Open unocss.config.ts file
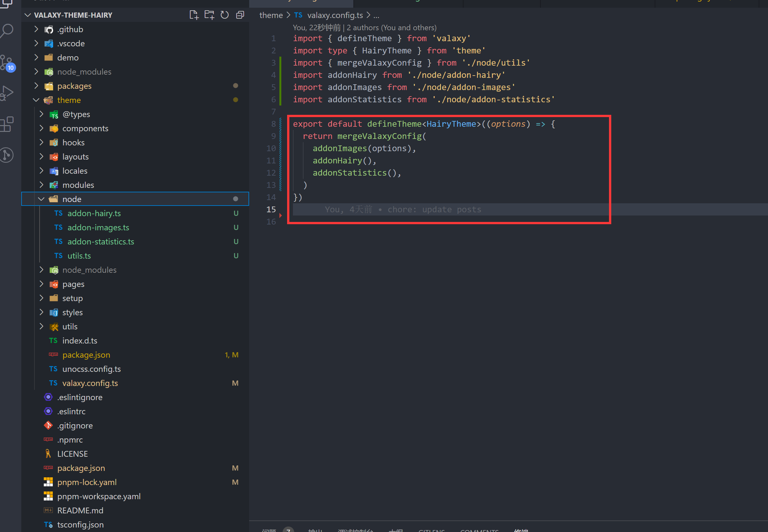 (x=91, y=369)
